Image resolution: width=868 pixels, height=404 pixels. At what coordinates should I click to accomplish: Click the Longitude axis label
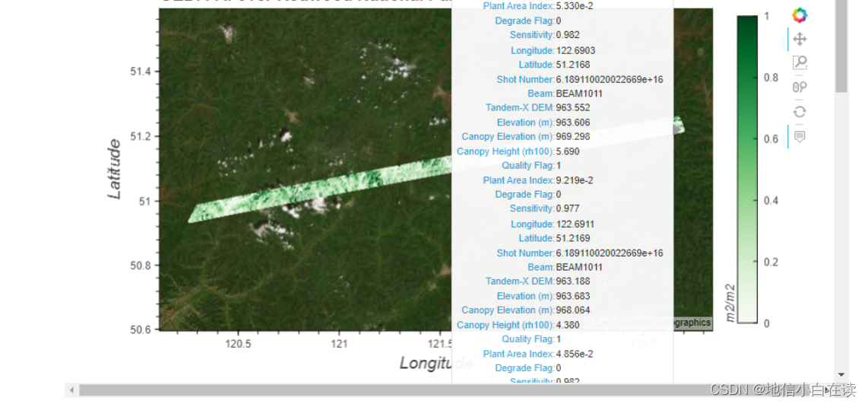(x=436, y=363)
